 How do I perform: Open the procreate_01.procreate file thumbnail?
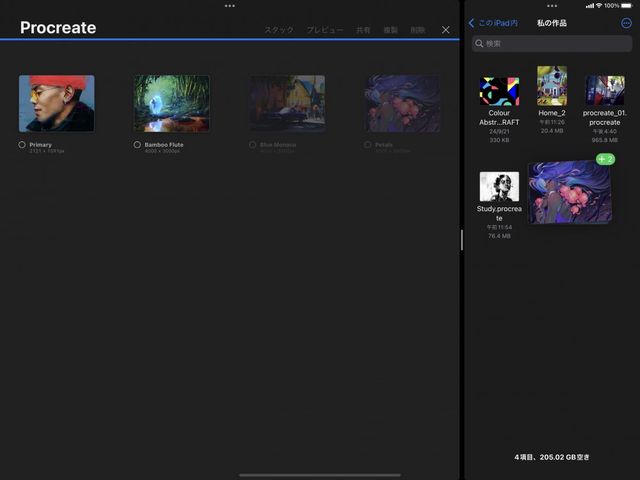pyautogui.click(x=604, y=90)
